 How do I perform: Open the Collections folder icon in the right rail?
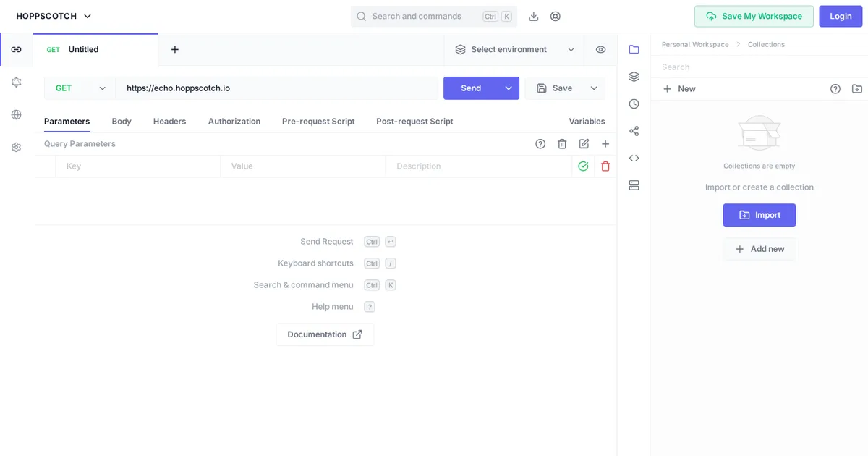pos(634,49)
